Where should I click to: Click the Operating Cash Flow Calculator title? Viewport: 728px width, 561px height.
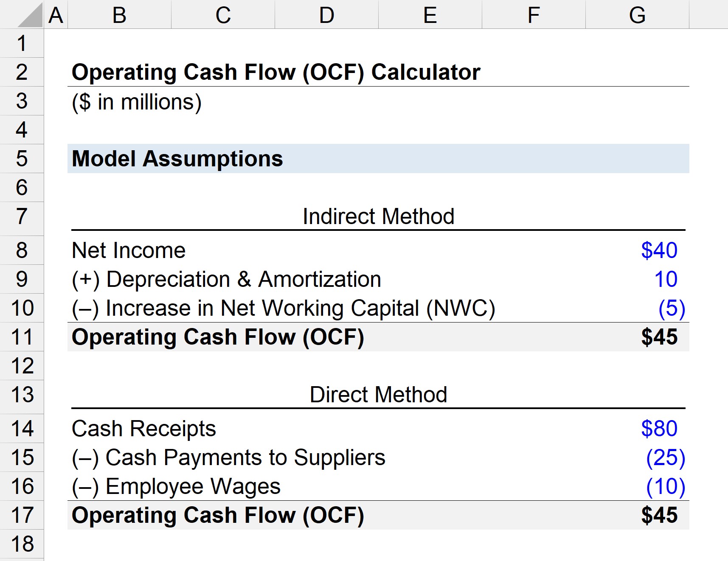point(276,72)
